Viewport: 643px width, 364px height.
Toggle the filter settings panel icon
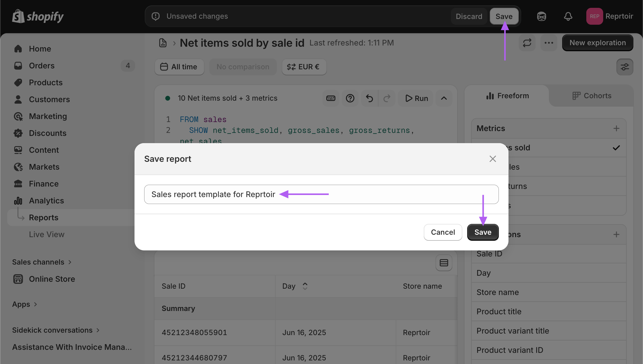[625, 67]
